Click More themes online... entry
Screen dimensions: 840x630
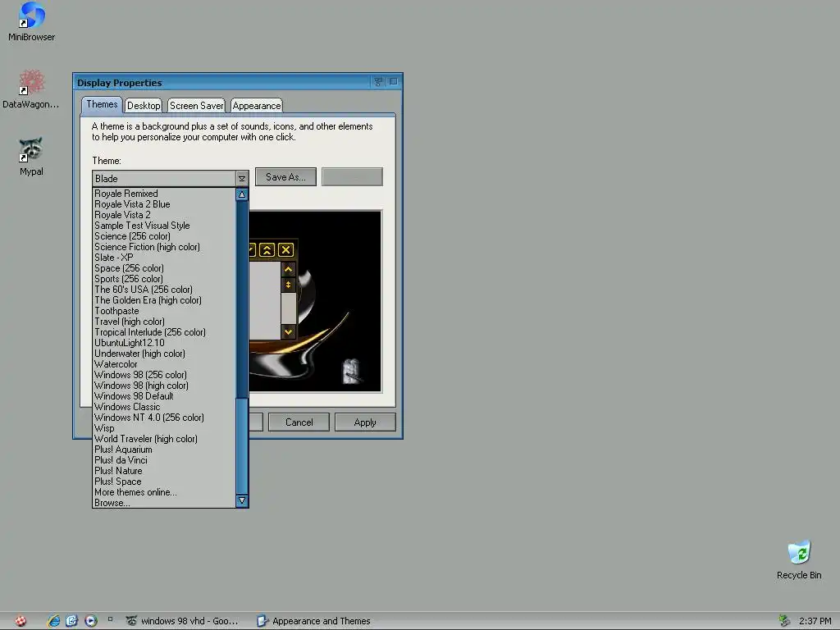164,492
